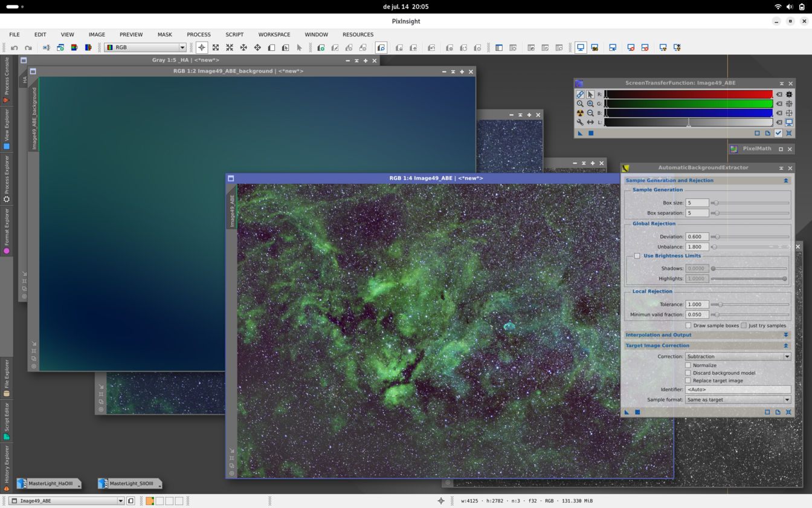Click the STF Reset icon at bottom right

789,133
